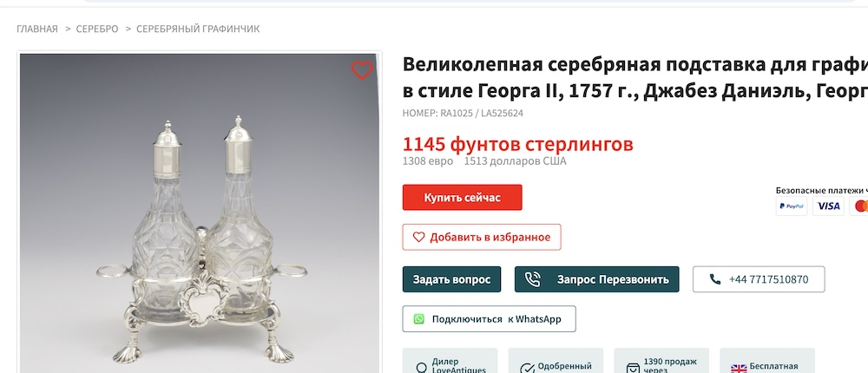
Task: Click the handset icon beside phone number
Action: point(714,279)
